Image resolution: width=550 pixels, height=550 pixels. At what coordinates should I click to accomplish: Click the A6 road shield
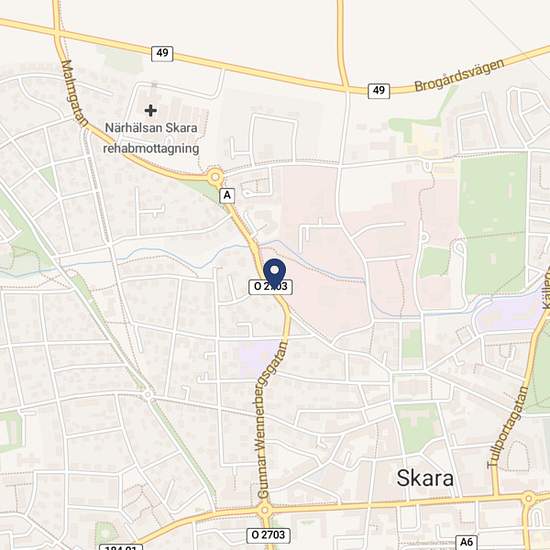(x=467, y=542)
